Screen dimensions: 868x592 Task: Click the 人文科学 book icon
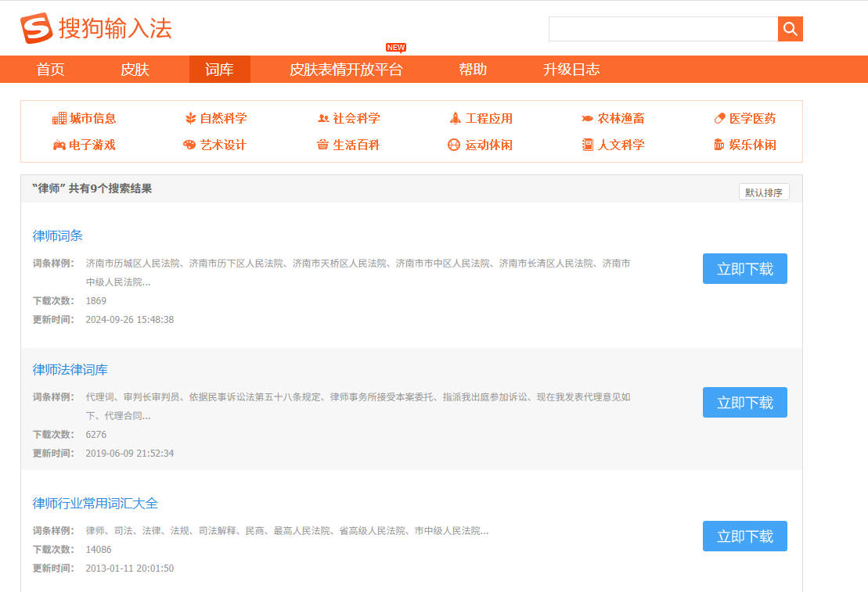587,145
